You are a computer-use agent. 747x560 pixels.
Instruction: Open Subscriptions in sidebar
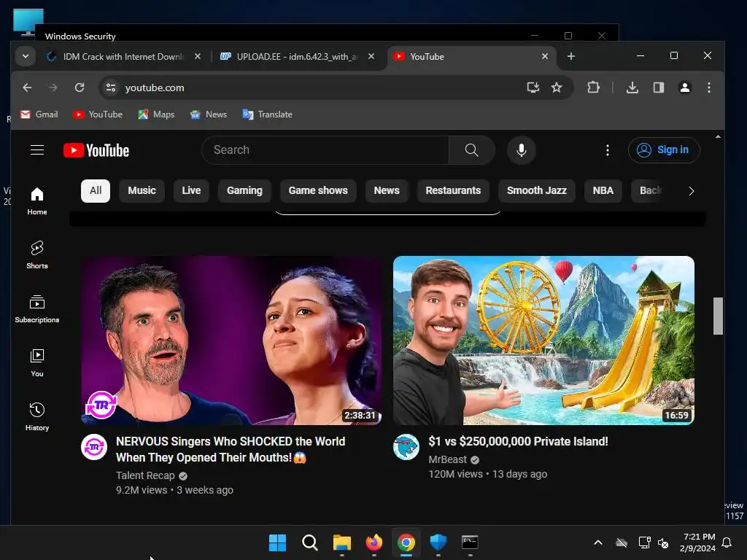(37, 308)
